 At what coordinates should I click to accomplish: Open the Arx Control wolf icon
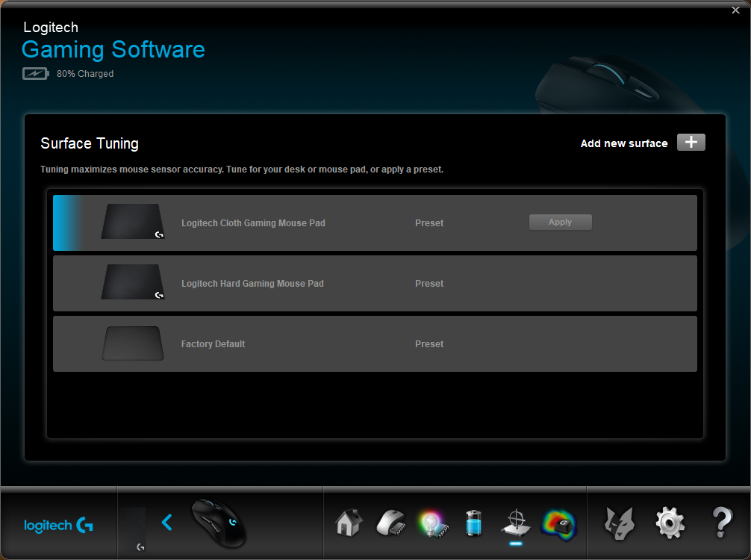(x=620, y=523)
